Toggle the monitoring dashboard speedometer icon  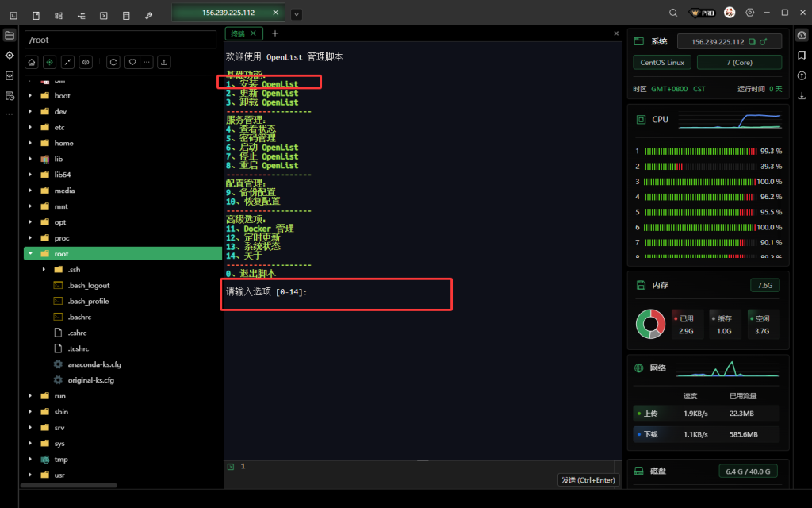802,36
